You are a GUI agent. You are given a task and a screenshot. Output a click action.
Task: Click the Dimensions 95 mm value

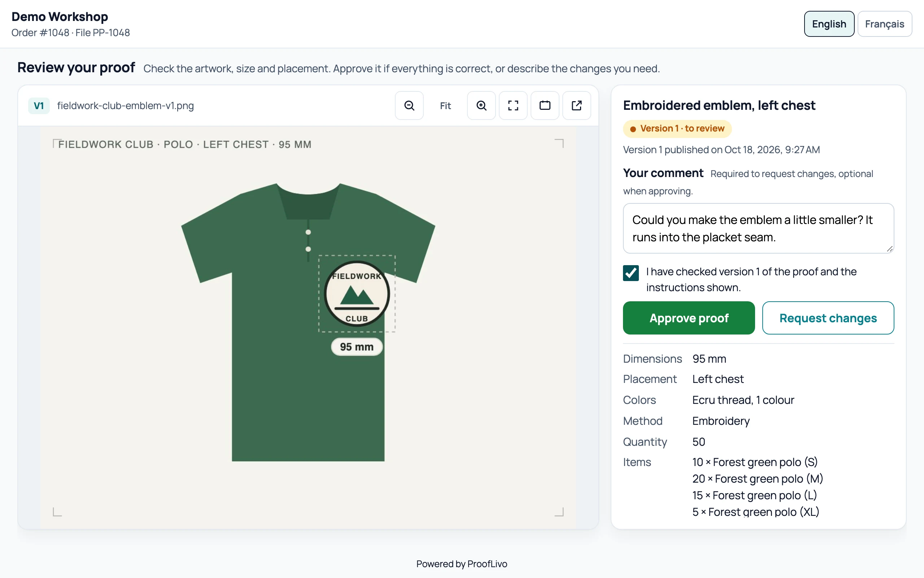709,359
